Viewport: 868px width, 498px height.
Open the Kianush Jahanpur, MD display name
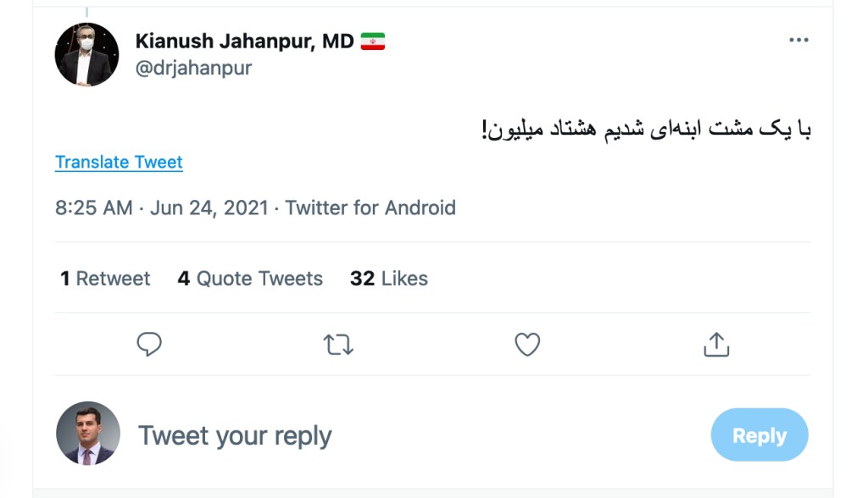(x=244, y=41)
